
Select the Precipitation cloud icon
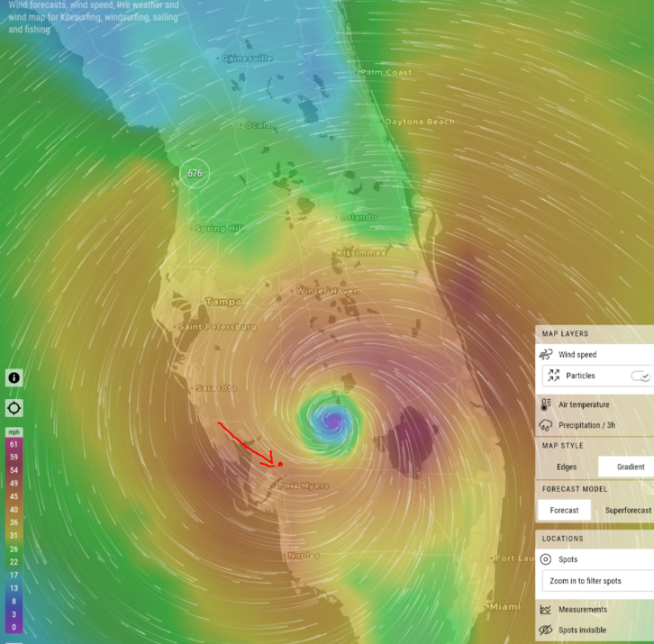pos(547,424)
